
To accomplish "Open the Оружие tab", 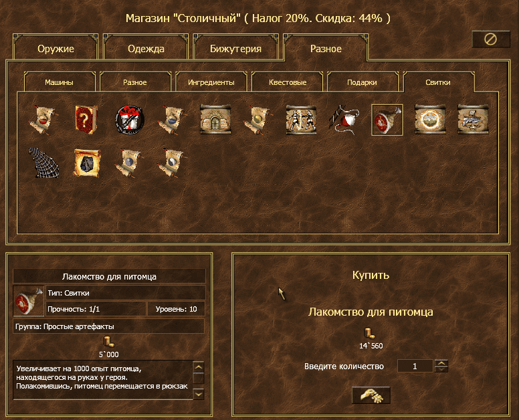I will click(56, 49).
